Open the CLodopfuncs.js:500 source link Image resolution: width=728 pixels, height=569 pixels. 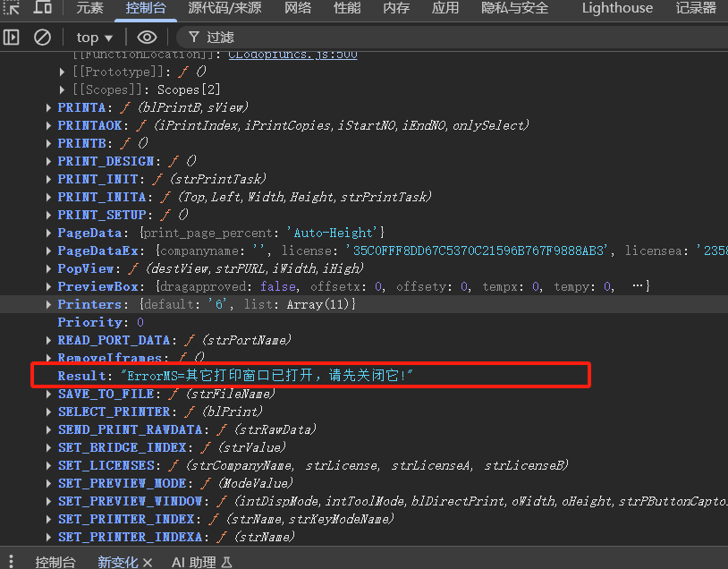tap(292, 55)
